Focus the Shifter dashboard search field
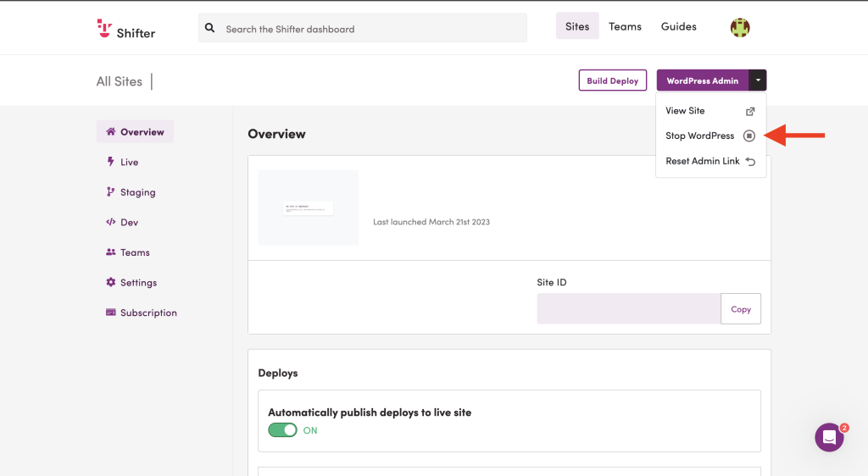Screen dimensions: 868x476 tap(363, 28)
